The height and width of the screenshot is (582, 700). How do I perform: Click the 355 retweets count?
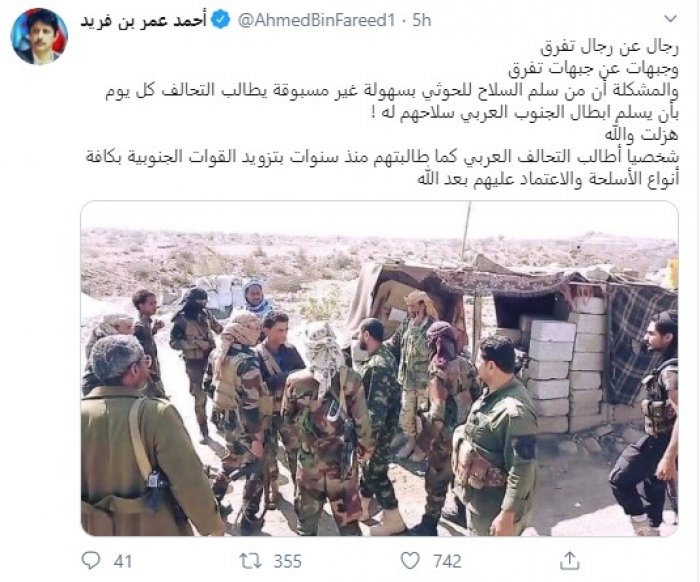[288, 561]
